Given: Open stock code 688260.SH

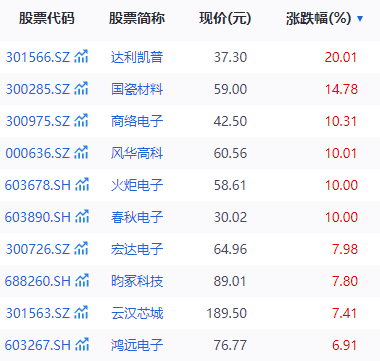Looking at the screenshot, I should pyautogui.click(x=38, y=281).
